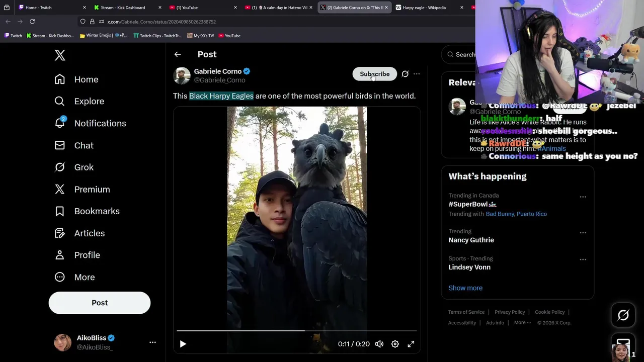644x362 pixels.
Task: Open the Accessibility footer link
Action: (x=462, y=323)
